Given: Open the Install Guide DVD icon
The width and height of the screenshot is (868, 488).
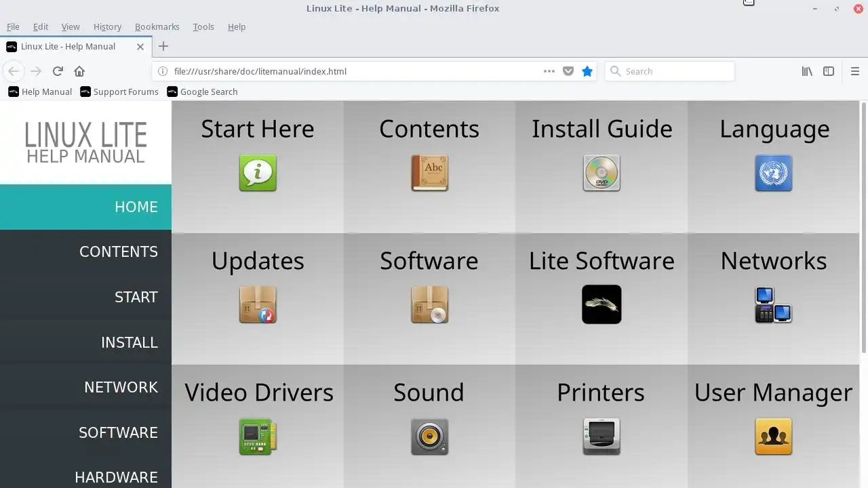Looking at the screenshot, I should (601, 173).
